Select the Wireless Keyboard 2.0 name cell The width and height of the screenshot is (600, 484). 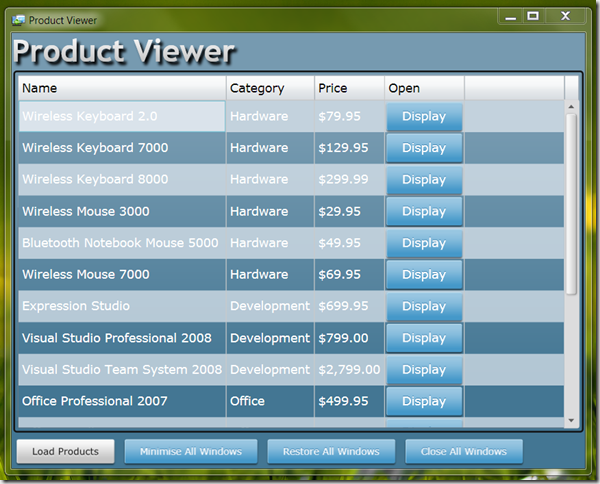pos(122,116)
